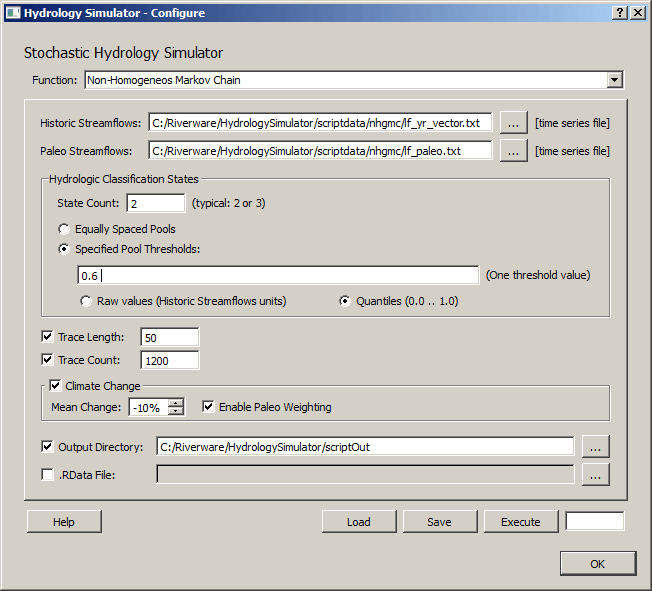652x591 pixels.
Task: Select Raw values radio button
Action: pyautogui.click(x=86, y=301)
